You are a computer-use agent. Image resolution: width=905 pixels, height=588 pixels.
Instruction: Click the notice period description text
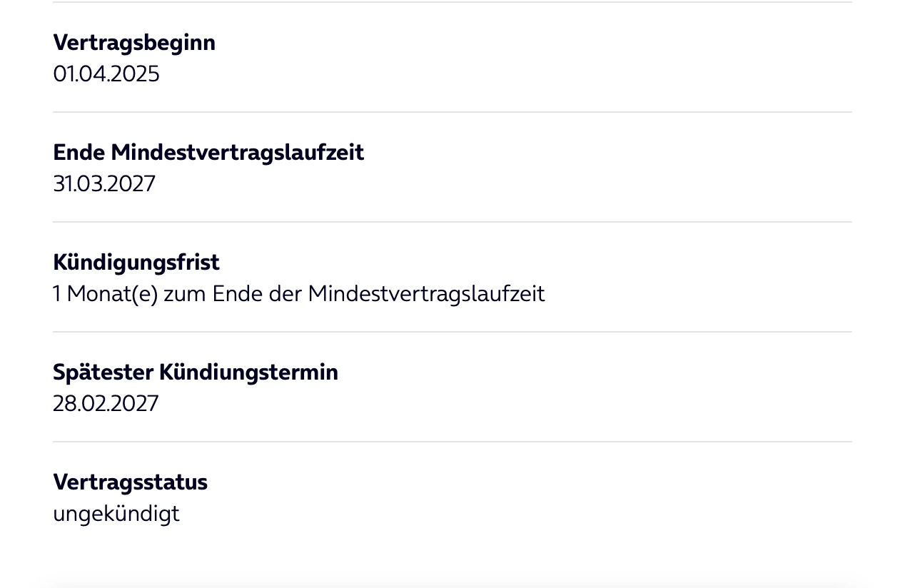tap(298, 294)
